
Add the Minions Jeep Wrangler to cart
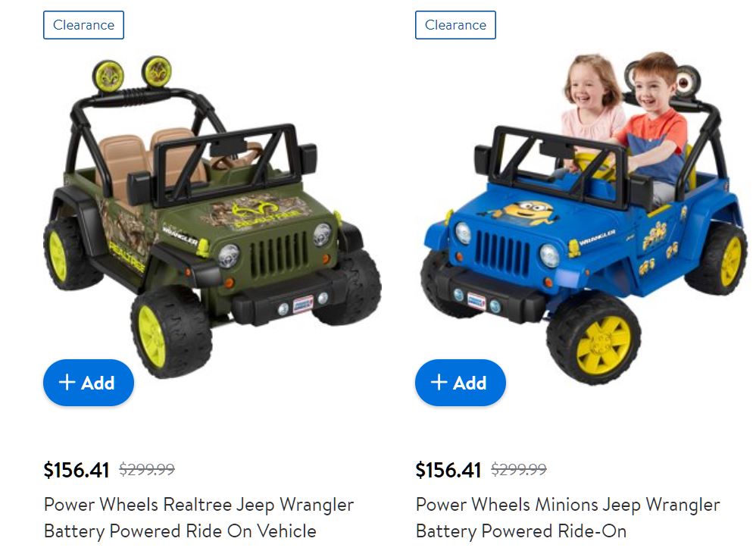pos(461,383)
